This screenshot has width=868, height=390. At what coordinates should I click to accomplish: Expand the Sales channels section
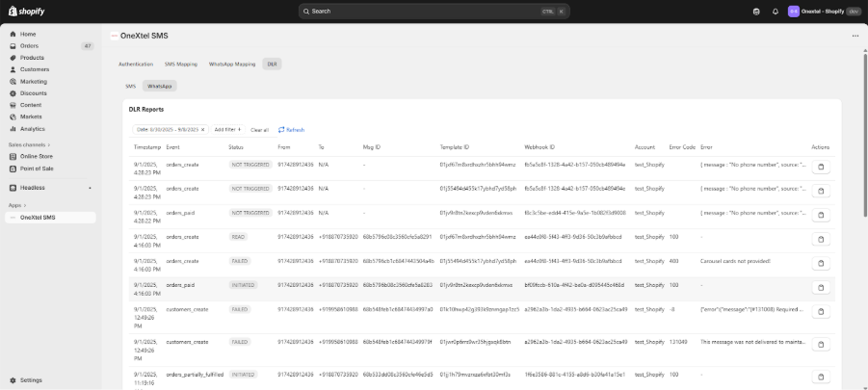click(x=29, y=144)
